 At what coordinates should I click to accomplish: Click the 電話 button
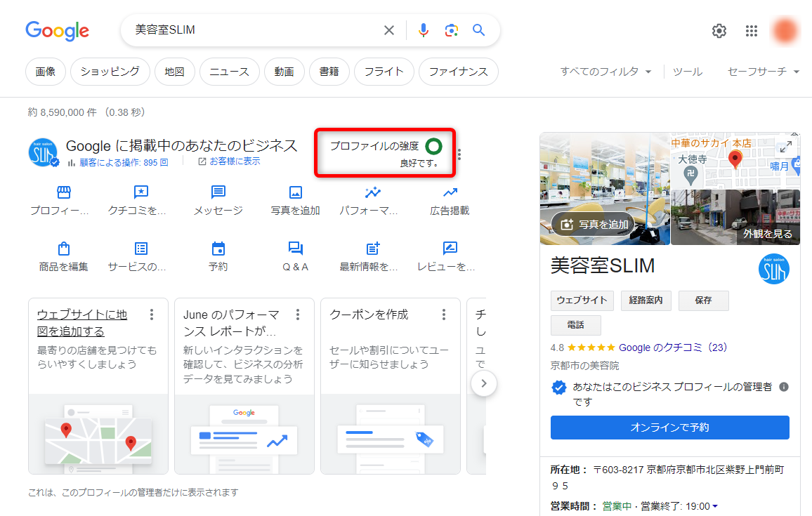pos(576,325)
